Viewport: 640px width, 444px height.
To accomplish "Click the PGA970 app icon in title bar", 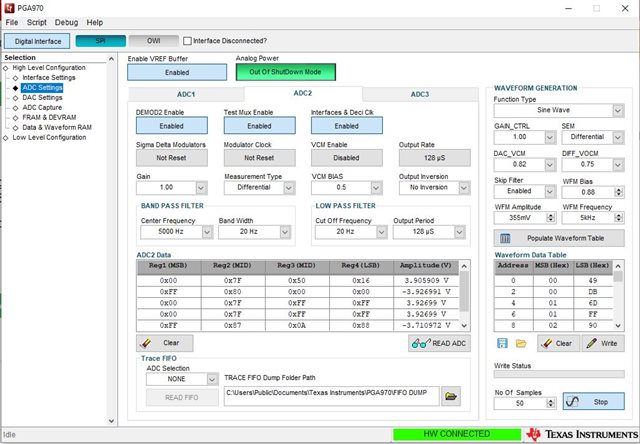I will point(9,8).
